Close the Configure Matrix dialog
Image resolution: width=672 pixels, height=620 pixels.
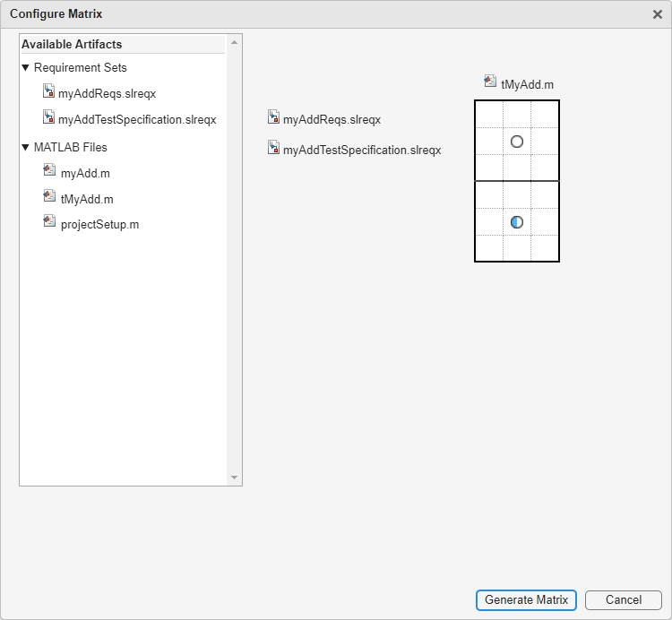pyautogui.click(x=658, y=14)
